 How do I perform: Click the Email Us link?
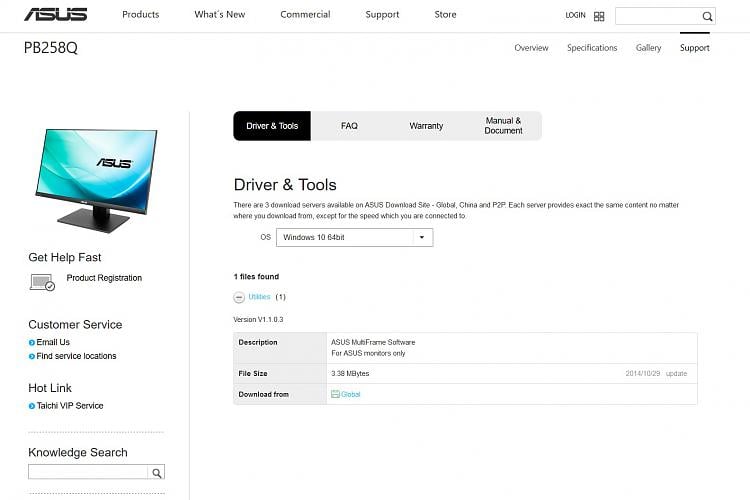[53, 343]
